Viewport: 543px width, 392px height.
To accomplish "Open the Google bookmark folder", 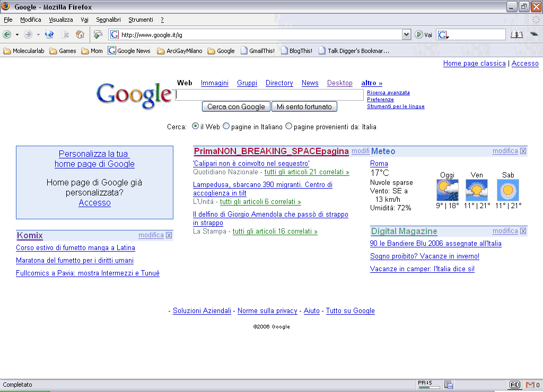I will [x=221, y=51].
